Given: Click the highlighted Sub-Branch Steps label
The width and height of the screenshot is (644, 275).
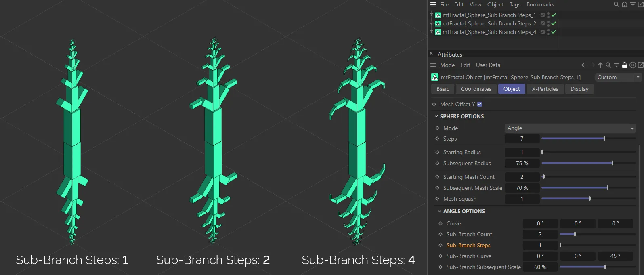Looking at the screenshot, I should coord(468,245).
